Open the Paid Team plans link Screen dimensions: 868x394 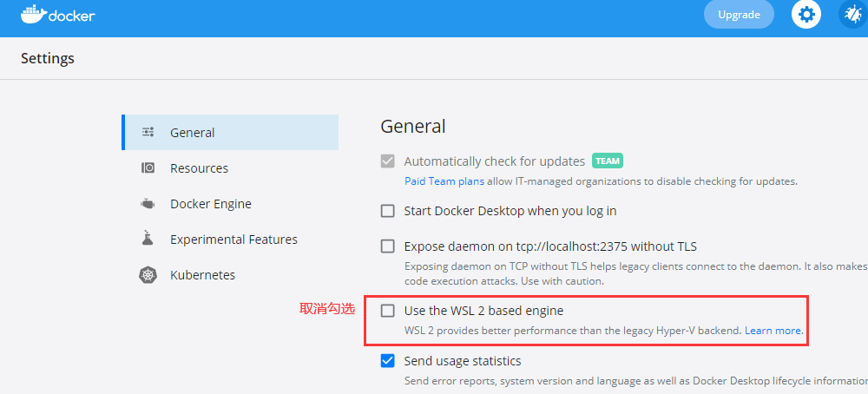coord(444,181)
